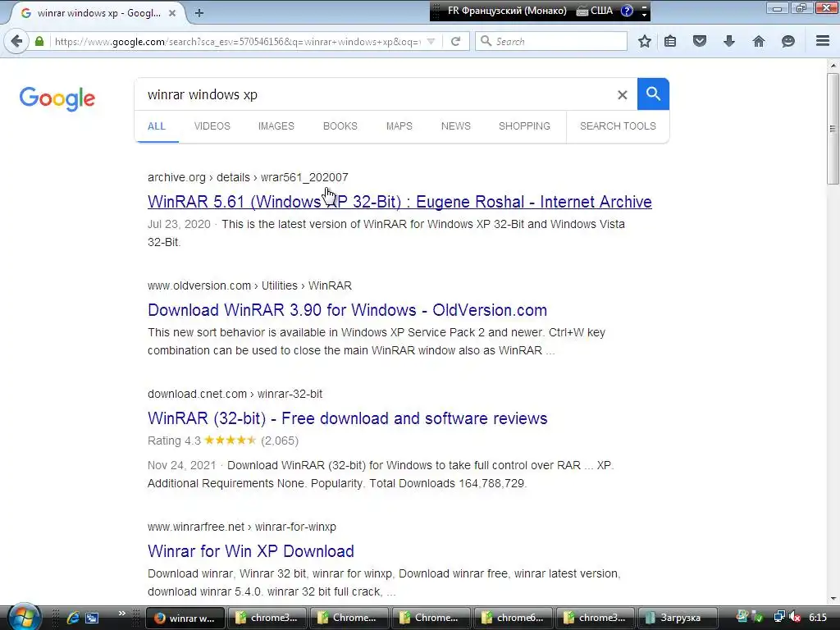Close the 'winrar windows xp' browser tab
840x630 pixels.
point(172,13)
